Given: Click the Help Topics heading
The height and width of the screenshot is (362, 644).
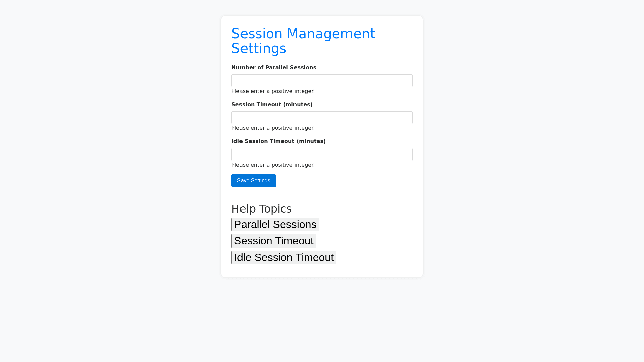Looking at the screenshot, I should pos(262,209).
